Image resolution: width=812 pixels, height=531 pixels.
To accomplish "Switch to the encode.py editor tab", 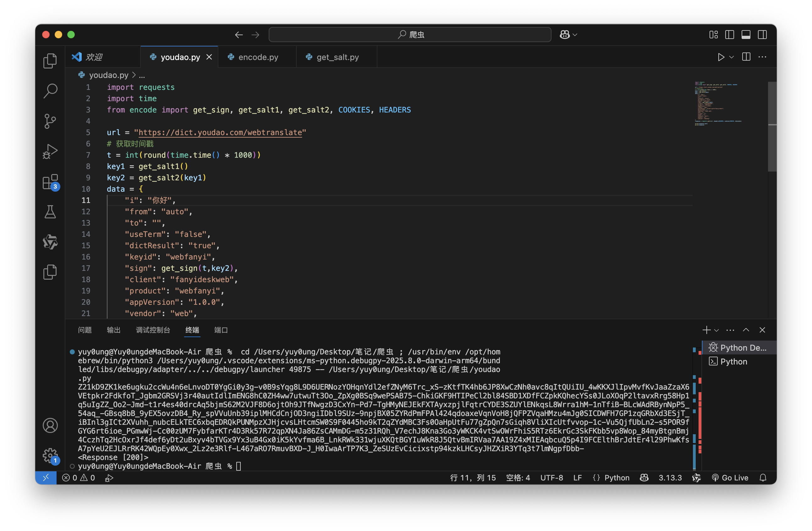I will click(x=258, y=57).
